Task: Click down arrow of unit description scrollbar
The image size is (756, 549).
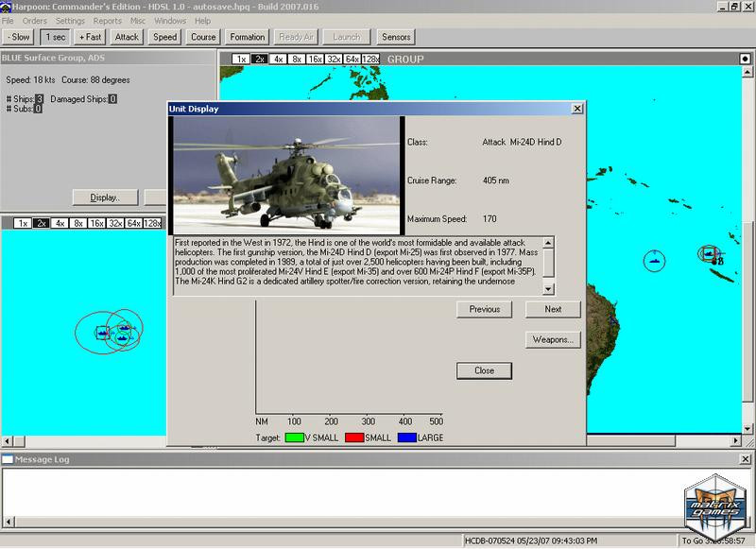Action: coord(548,289)
